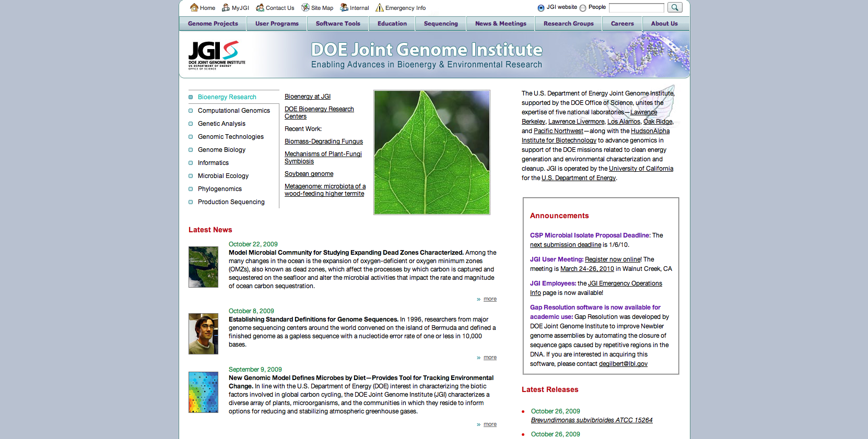The width and height of the screenshot is (868, 439).
Task: Click the October 22 news satellite thumbnail
Action: click(203, 267)
